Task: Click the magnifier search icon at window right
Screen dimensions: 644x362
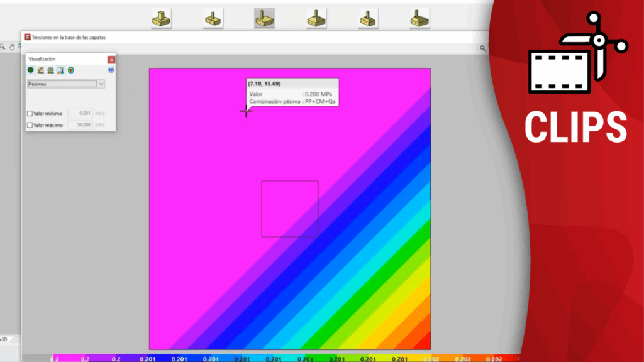Action: point(483,48)
